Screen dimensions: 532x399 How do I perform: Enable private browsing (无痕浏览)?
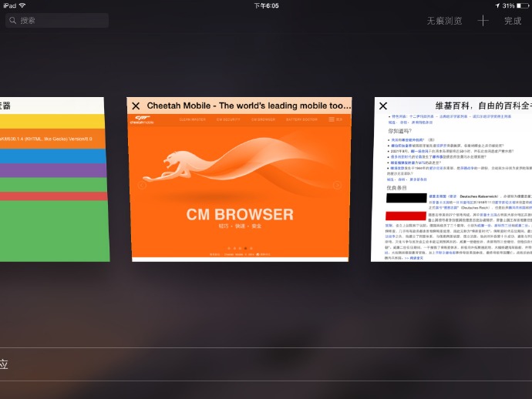click(444, 21)
